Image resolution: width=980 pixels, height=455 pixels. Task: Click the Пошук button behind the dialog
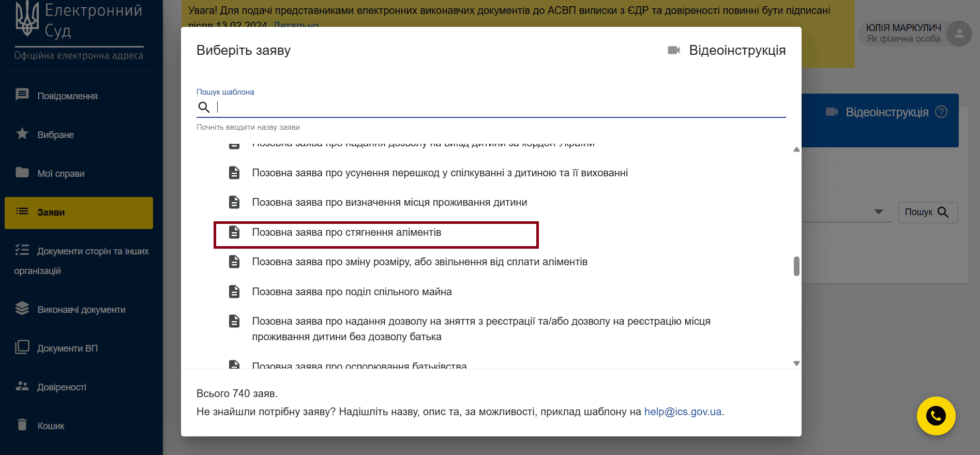(927, 212)
